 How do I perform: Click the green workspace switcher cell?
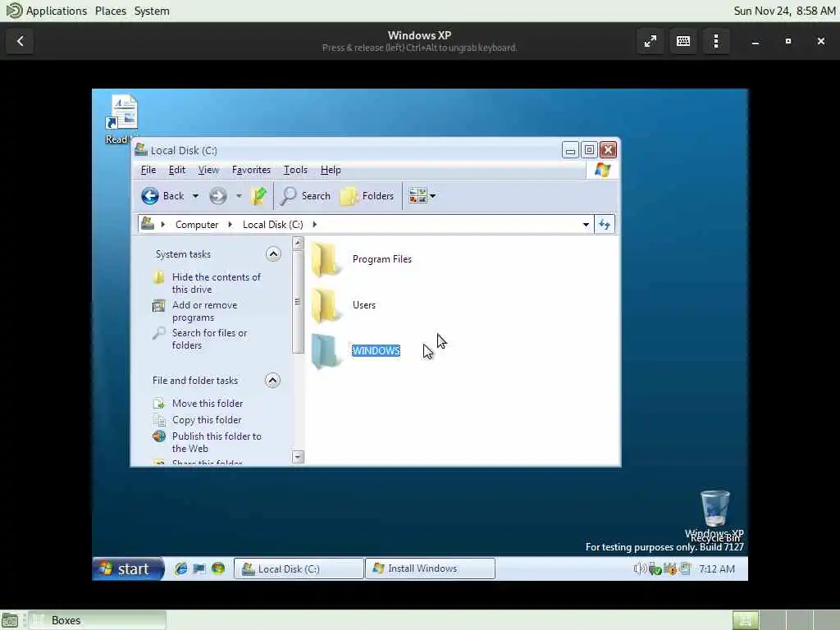click(745, 620)
